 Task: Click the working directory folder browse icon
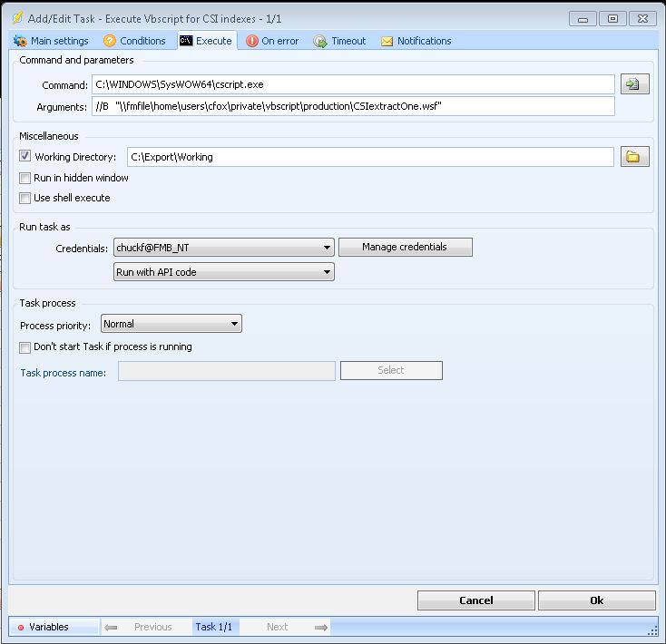click(633, 157)
